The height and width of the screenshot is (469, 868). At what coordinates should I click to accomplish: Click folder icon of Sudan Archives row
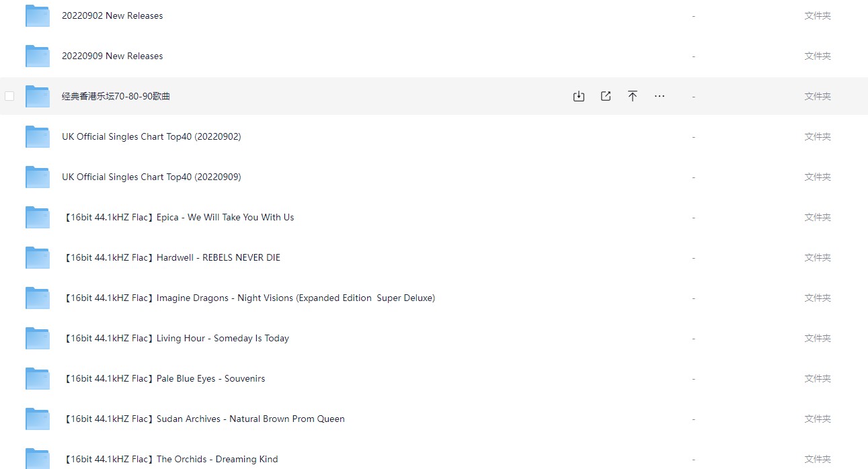click(x=38, y=419)
